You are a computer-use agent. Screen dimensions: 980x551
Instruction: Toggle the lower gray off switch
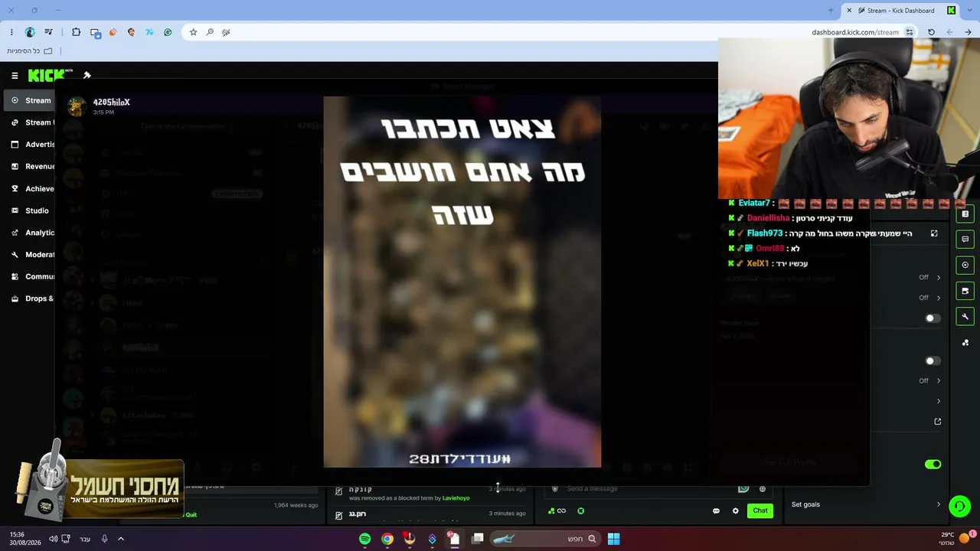click(933, 360)
